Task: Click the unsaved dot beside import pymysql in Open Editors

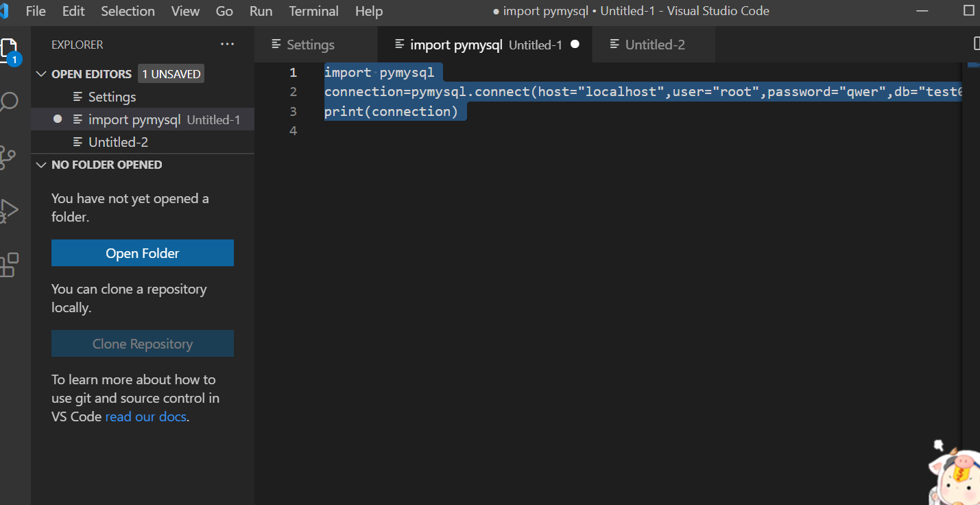Action: pyautogui.click(x=58, y=119)
